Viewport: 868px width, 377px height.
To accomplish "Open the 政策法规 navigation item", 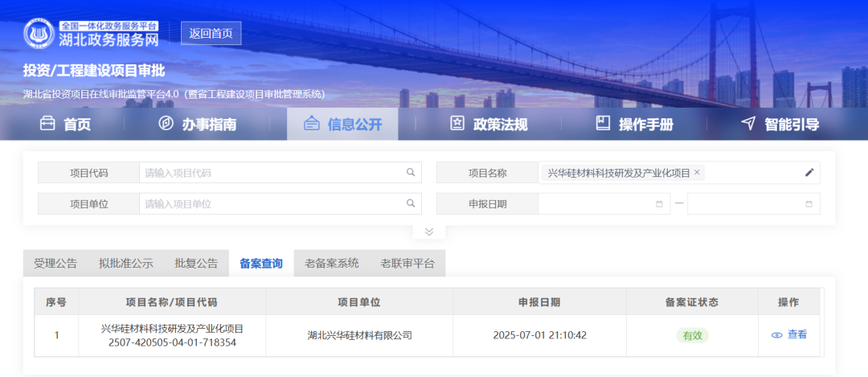I will (x=489, y=124).
